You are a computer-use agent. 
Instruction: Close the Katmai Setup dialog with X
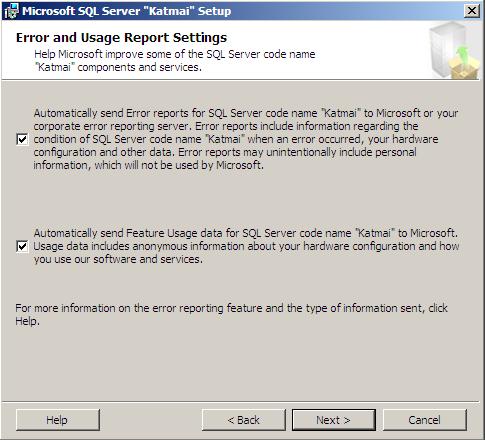coord(472,11)
